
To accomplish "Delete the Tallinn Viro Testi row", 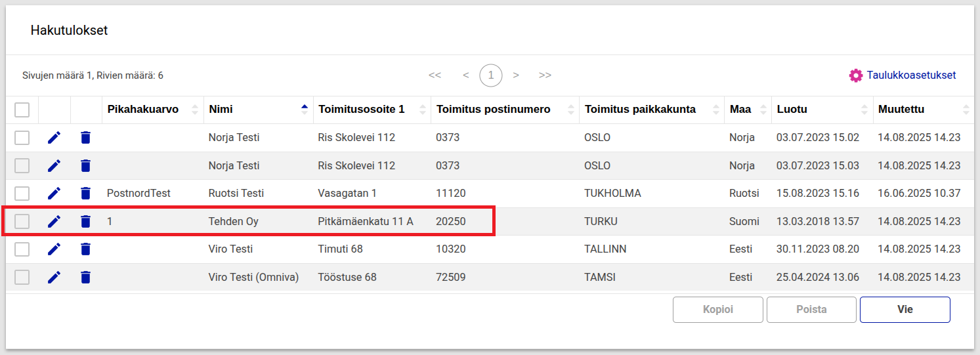I will 85,249.
